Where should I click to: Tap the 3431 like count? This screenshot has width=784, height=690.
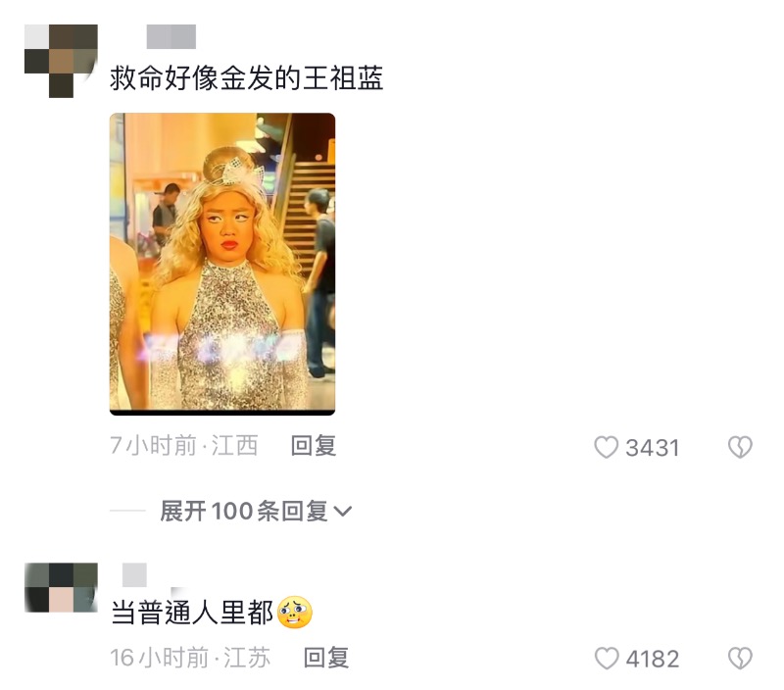coord(653,448)
